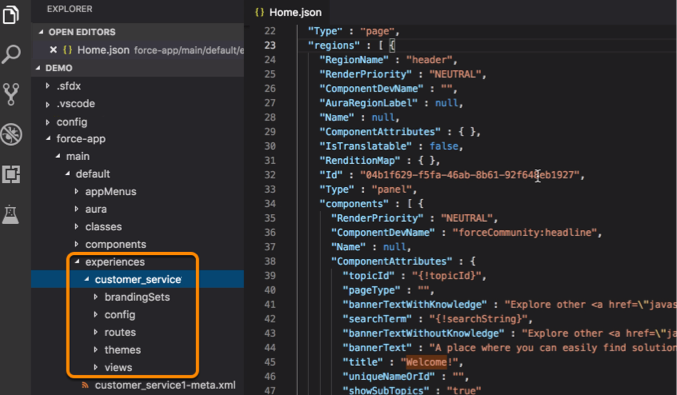This screenshot has height=395, width=677.
Task: Collapse the DEMO workspace section
Action: pyautogui.click(x=38, y=68)
